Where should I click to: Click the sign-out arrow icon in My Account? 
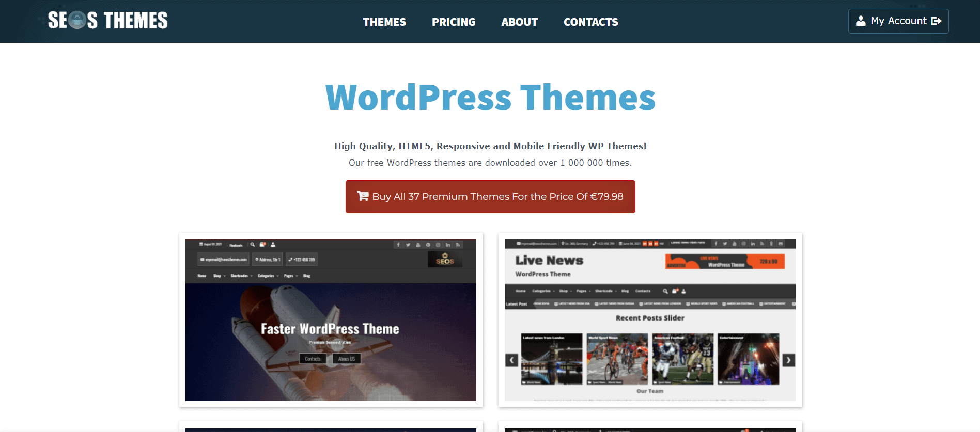(936, 21)
